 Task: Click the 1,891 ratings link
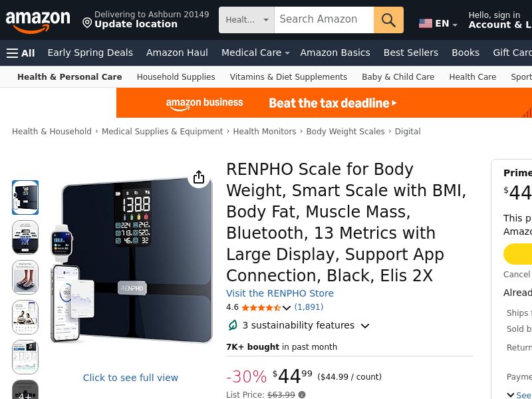click(x=309, y=307)
